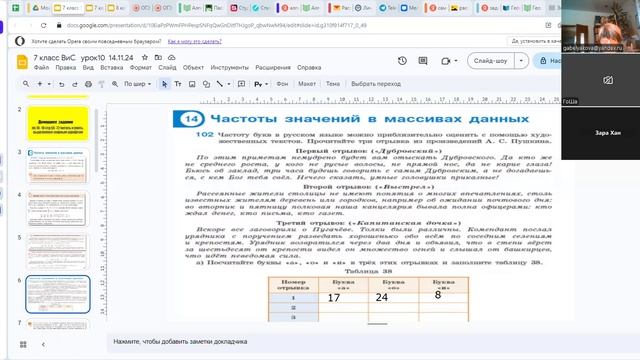
Task: Insert an image from toolbar
Action: tap(192, 84)
